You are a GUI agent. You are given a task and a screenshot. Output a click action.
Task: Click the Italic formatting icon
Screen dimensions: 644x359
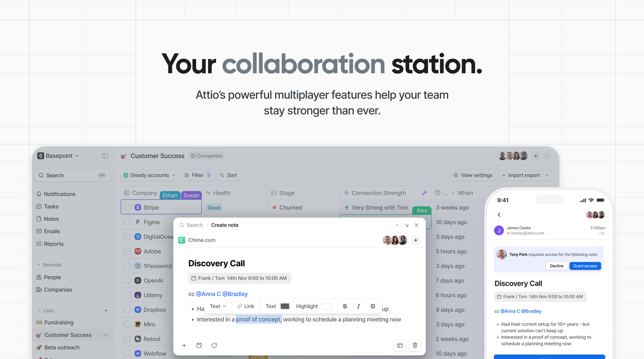tap(358, 306)
